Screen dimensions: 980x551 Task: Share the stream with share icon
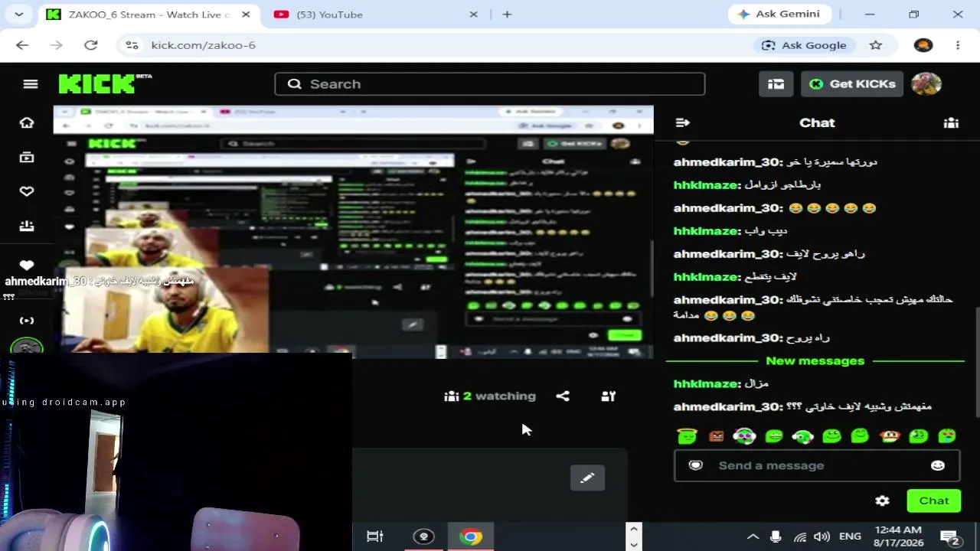pyautogui.click(x=563, y=396)
